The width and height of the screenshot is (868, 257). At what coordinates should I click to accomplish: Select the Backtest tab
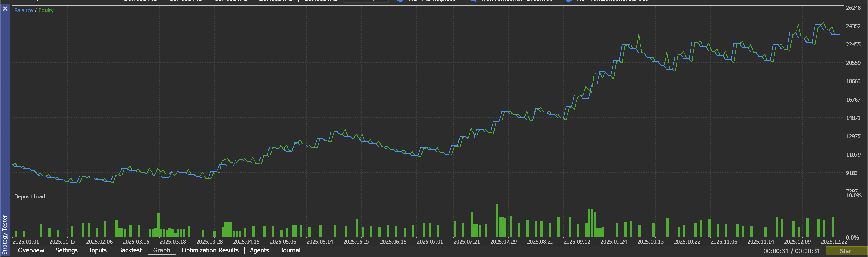130,250
